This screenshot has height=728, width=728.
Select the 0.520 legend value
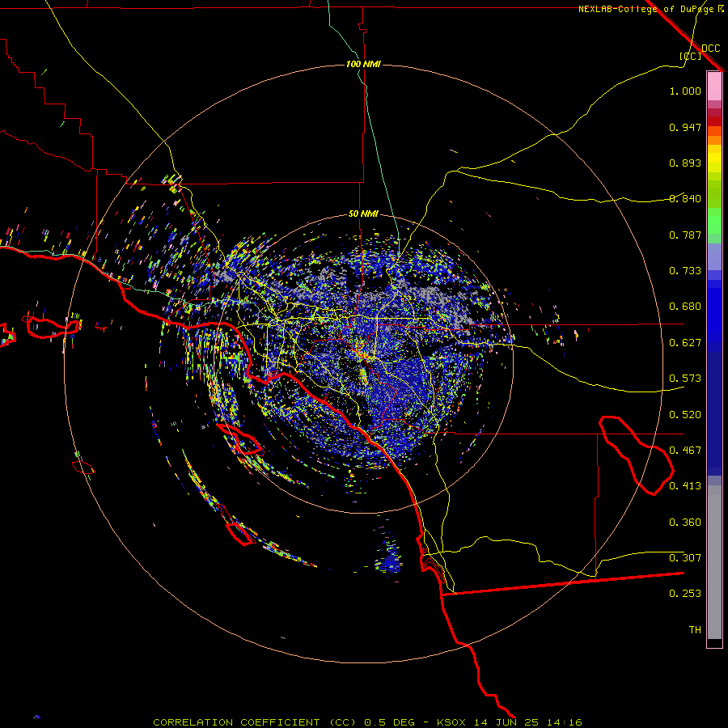coord(685,415)
